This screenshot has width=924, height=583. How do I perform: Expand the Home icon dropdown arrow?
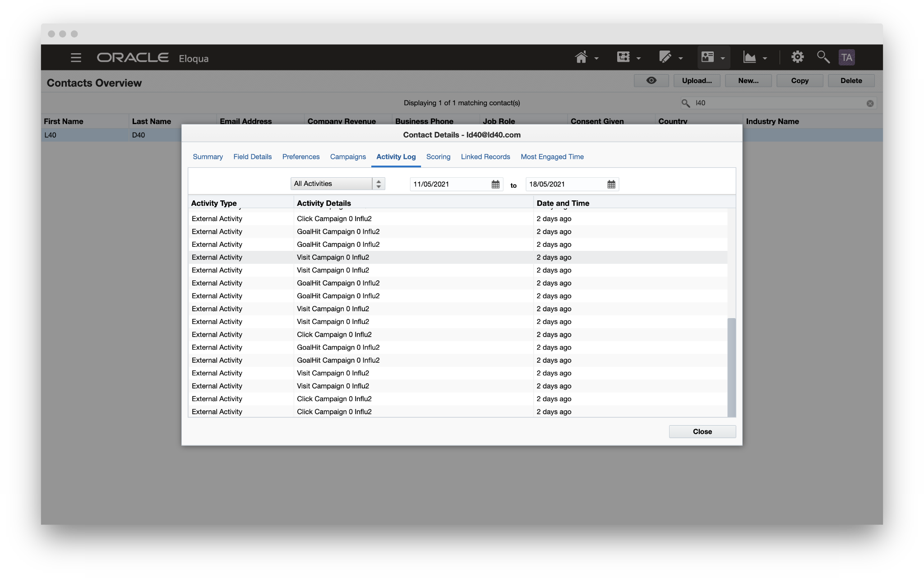tap(596, 58)
